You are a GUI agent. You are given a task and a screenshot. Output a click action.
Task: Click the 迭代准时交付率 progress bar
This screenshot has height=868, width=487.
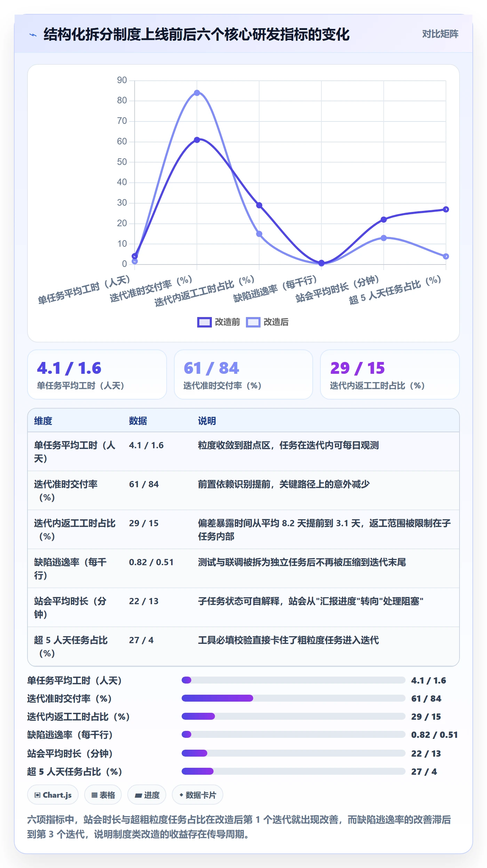294,698
